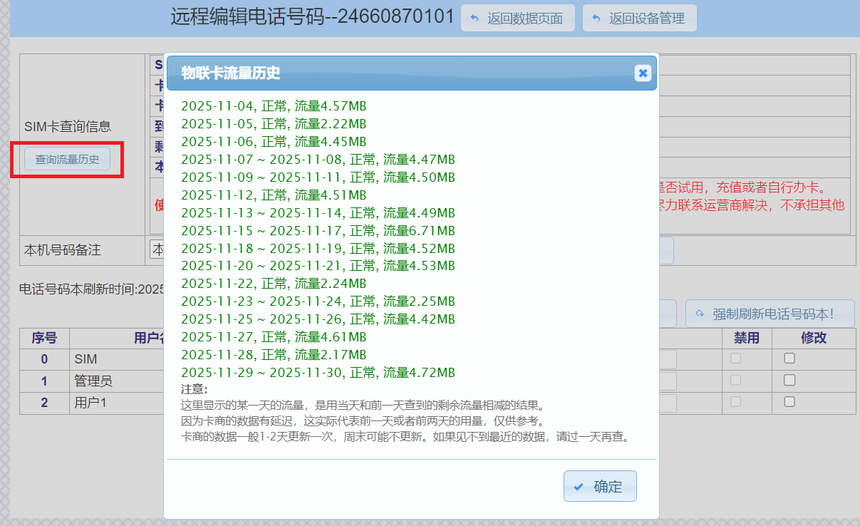
Task: Tick the 修改 checkbox for row 2 用户1
Action: [x=789, y=402]
